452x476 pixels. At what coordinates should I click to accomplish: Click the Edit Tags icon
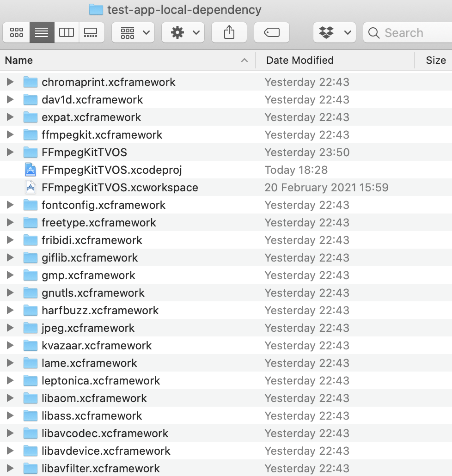[x=272, y=33]
